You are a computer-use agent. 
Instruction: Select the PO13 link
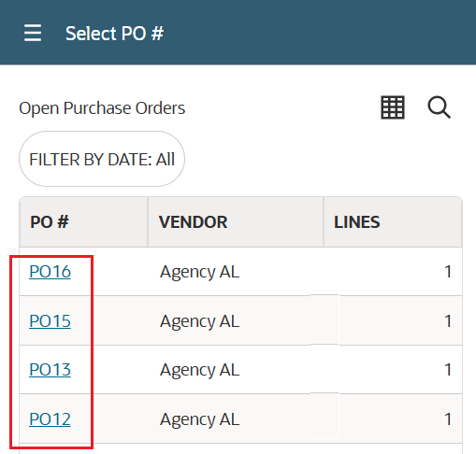coord(50,370)
